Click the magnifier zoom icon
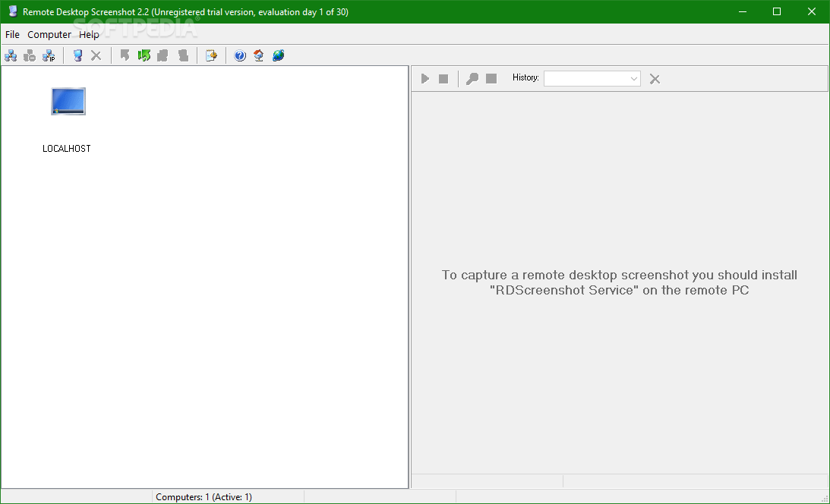Image resolution: width=830 pixels, height=504 pixels. click(472, 79)
